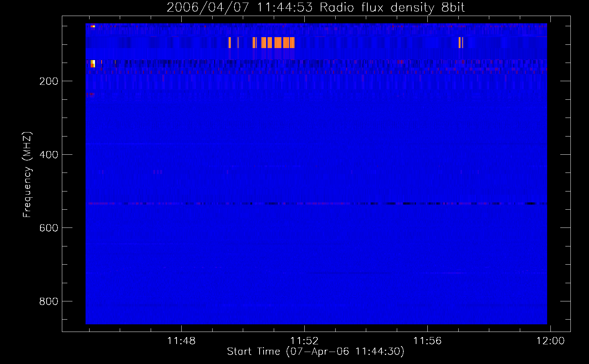This screenshot has width=589, height=364.
Task: Click the orange burst pair just after 11:57
Action: (461, 43)
